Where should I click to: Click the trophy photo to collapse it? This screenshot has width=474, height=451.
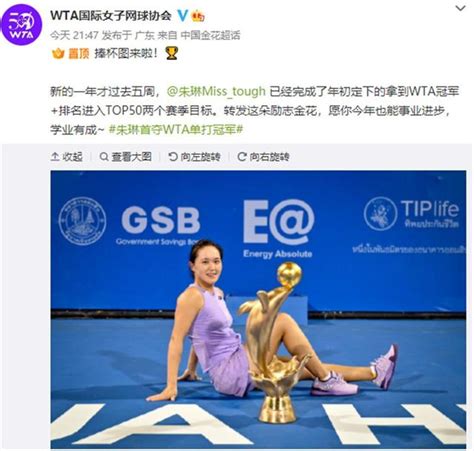pyautogui.click(x=258, y=310)
